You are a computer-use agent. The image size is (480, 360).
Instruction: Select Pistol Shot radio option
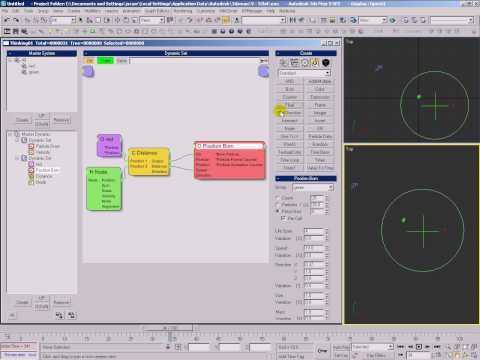[277, 212]
